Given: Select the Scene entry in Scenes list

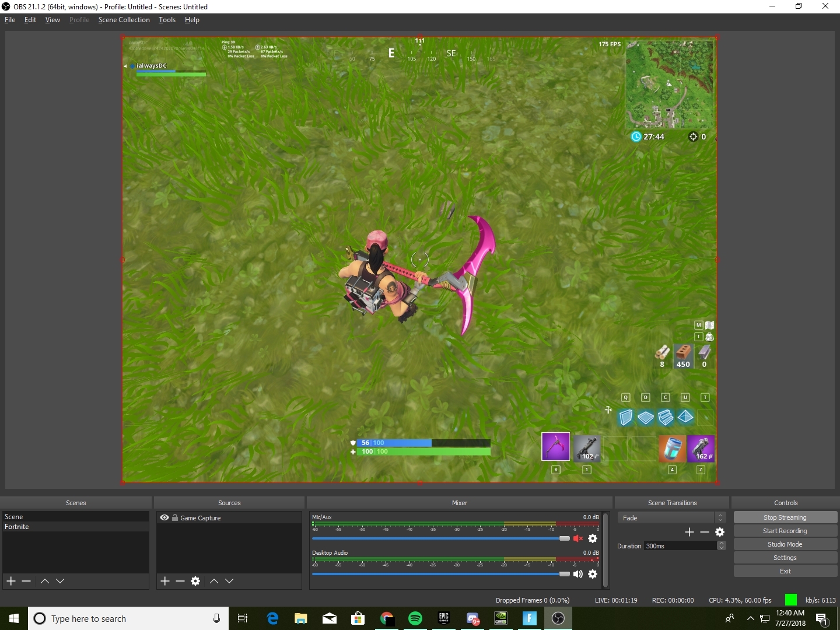Looking at the screenshot, I should pos(76,517).
